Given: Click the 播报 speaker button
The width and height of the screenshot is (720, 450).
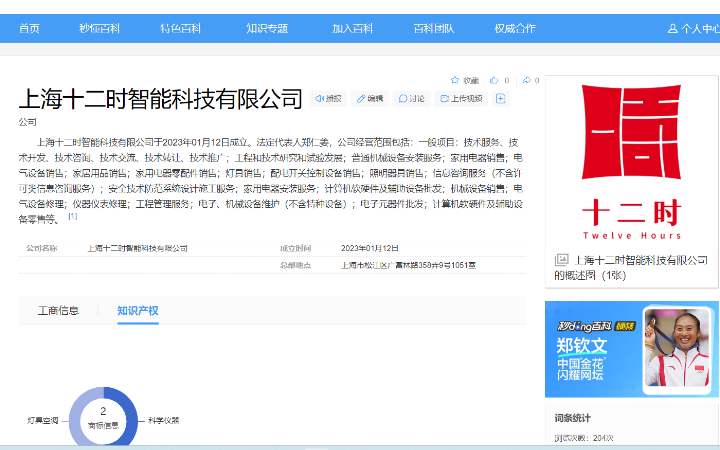Looking at the screenshot, I should 328,99.
